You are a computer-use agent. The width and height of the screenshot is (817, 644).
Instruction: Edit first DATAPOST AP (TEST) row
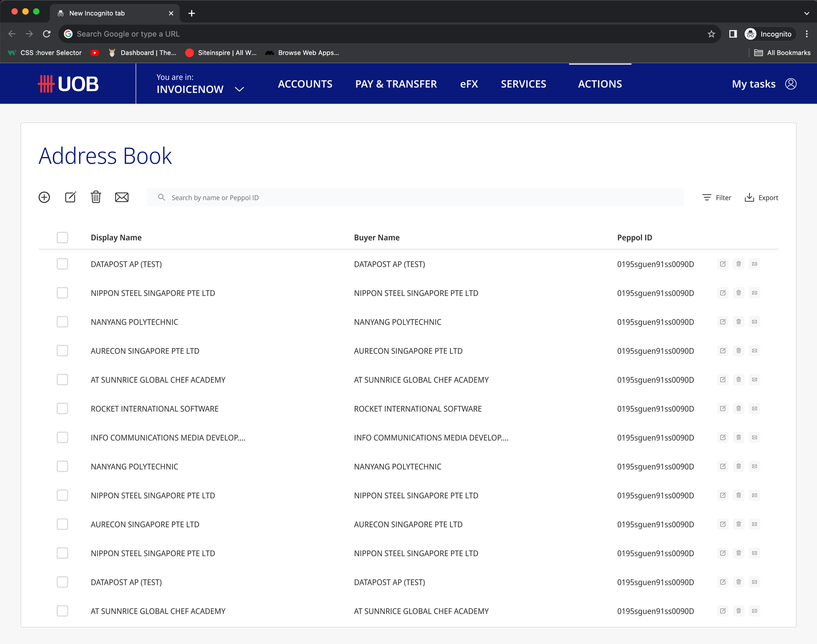click(723, 264)
